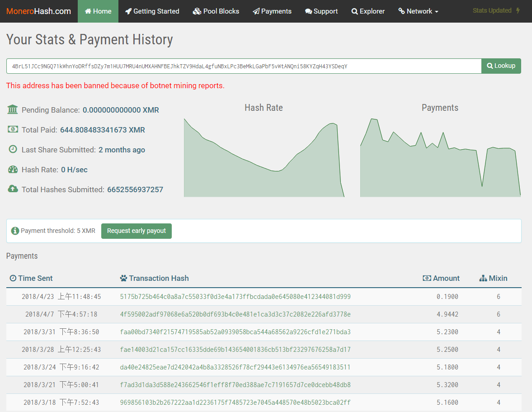Open transaction hash starting with faa00bd7

pyautogui.click(x=235, y=332)
